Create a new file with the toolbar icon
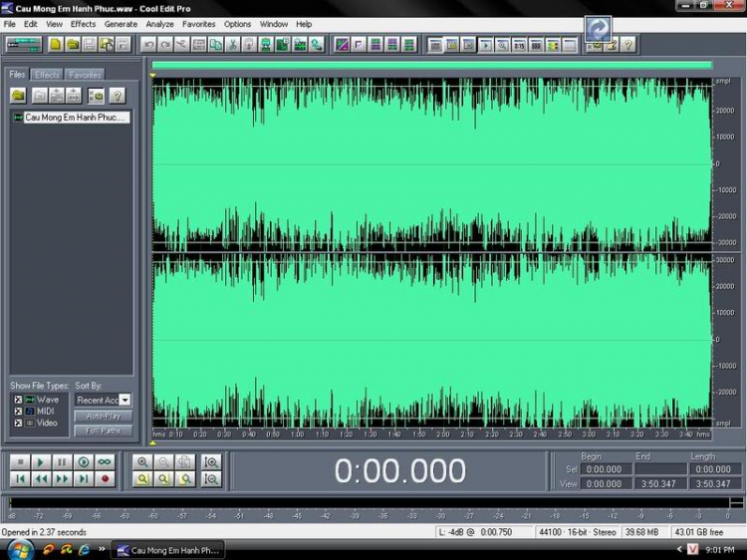The image size is (747, 560). click(55, 45)
